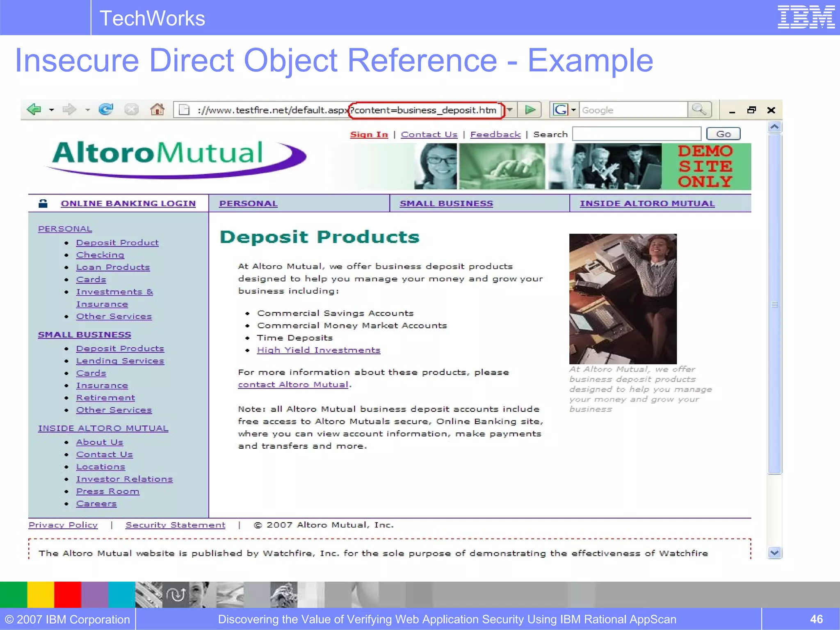
Task: Expand the address bar URL dropdown
Action: click(510, 110)
